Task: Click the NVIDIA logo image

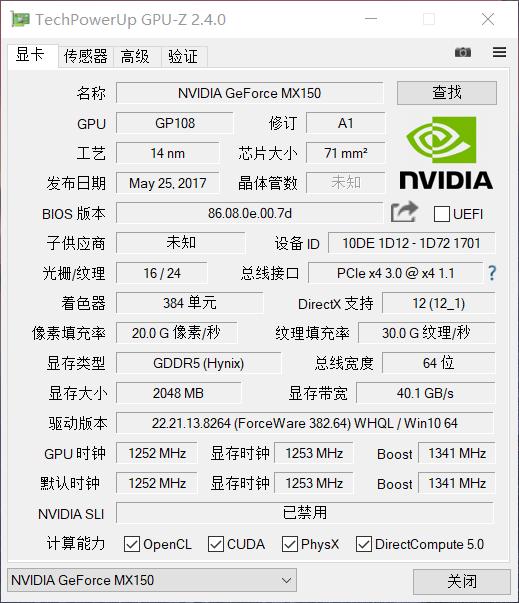Action: (x=446, y=153)
